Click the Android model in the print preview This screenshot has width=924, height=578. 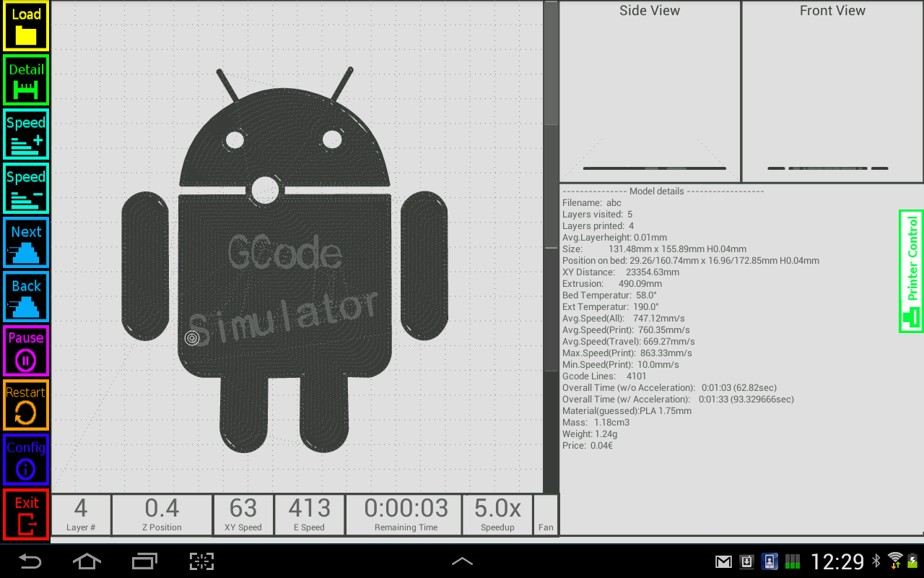click(285, 260)
